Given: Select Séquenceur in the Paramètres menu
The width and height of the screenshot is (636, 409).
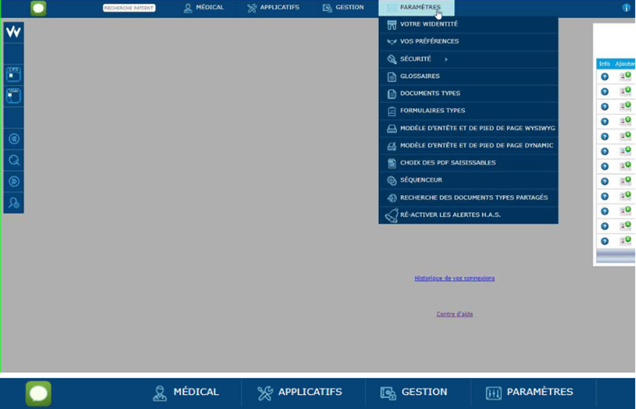Looking at the screenshot, I should pos(421,180).
